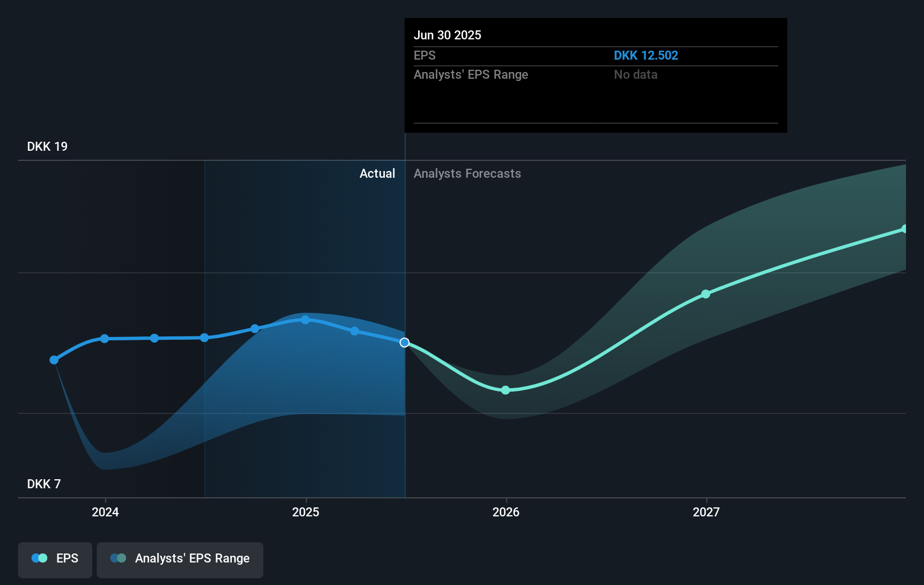Select the 2027 forecast data point

706,294
